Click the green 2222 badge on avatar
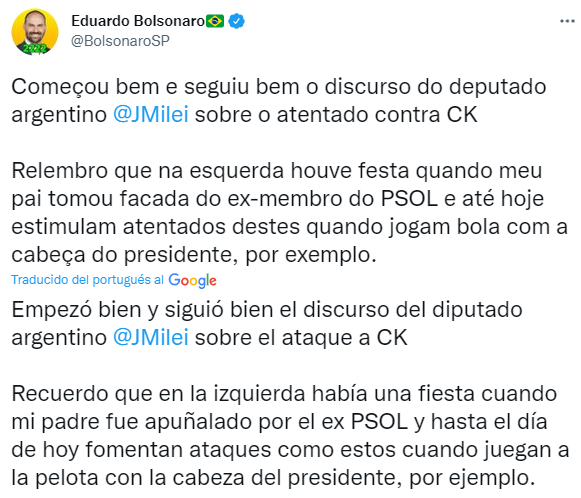 (x=34, y=48)
